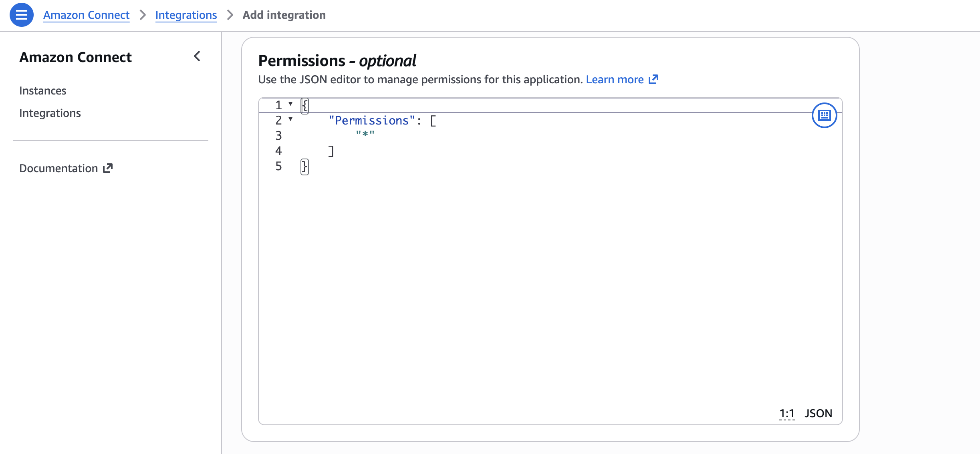This screenshot has height=454, width=980.
Task: Click line number 5 in the gutter
Action: pos(278,166)
